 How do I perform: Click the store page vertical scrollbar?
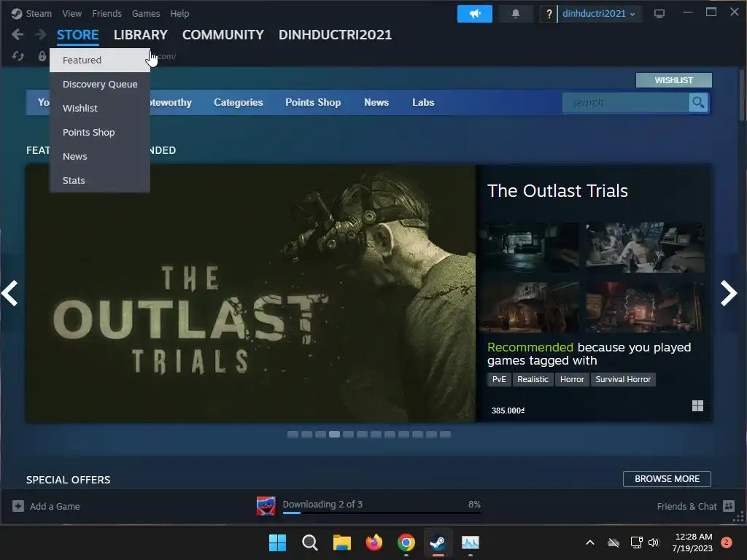[x=742, y=96]
